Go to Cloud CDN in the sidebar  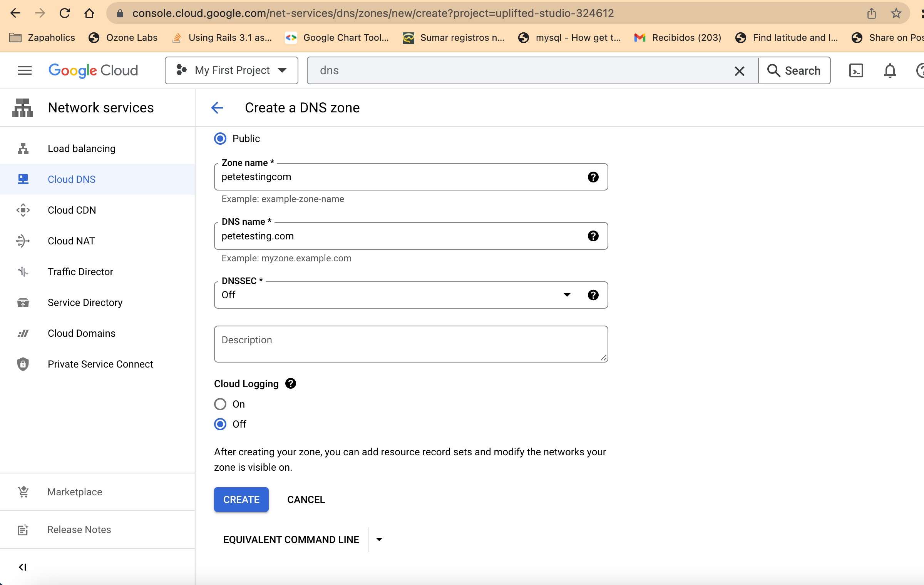[x=72, y=210]
